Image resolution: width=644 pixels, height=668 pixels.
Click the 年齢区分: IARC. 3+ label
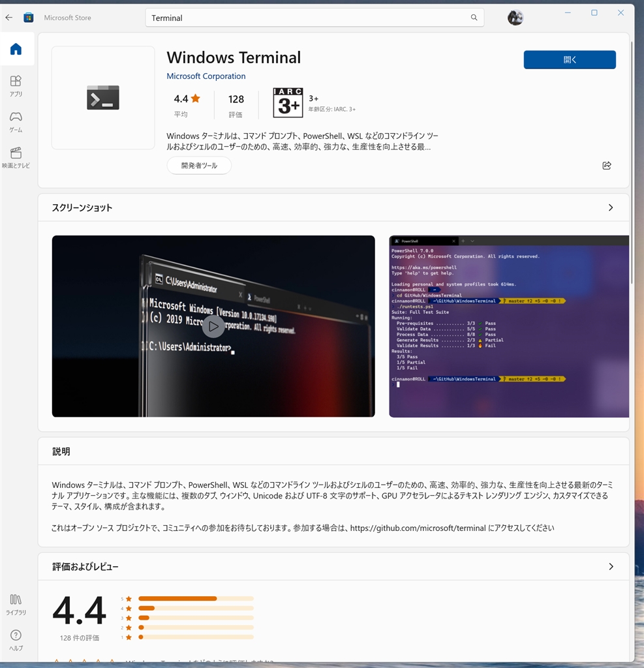331,109
